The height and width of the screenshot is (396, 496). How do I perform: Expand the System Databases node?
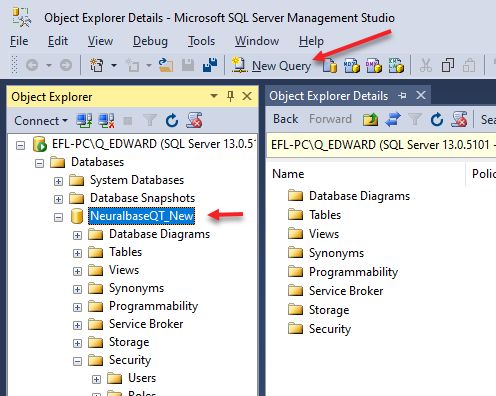click(x=58, y=181)
